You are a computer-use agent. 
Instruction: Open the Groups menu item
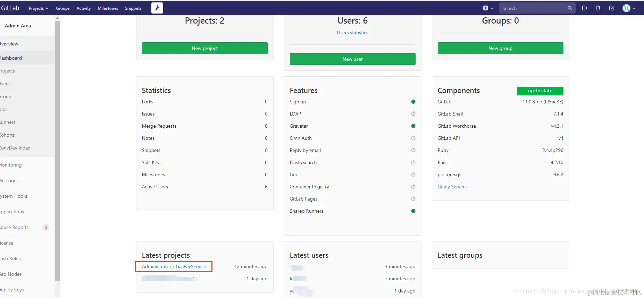coord(63,8)
